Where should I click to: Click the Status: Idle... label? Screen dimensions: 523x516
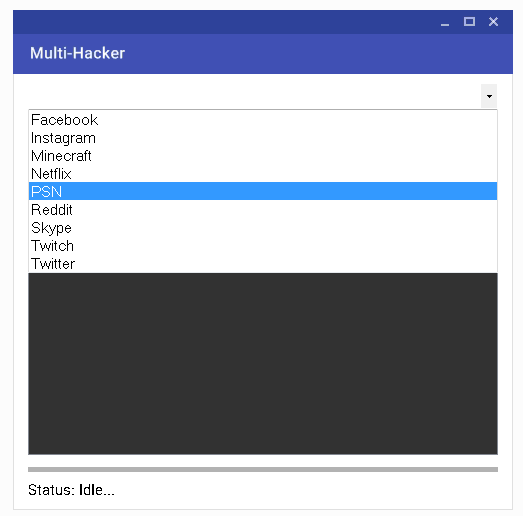click(x=71, y=490)
